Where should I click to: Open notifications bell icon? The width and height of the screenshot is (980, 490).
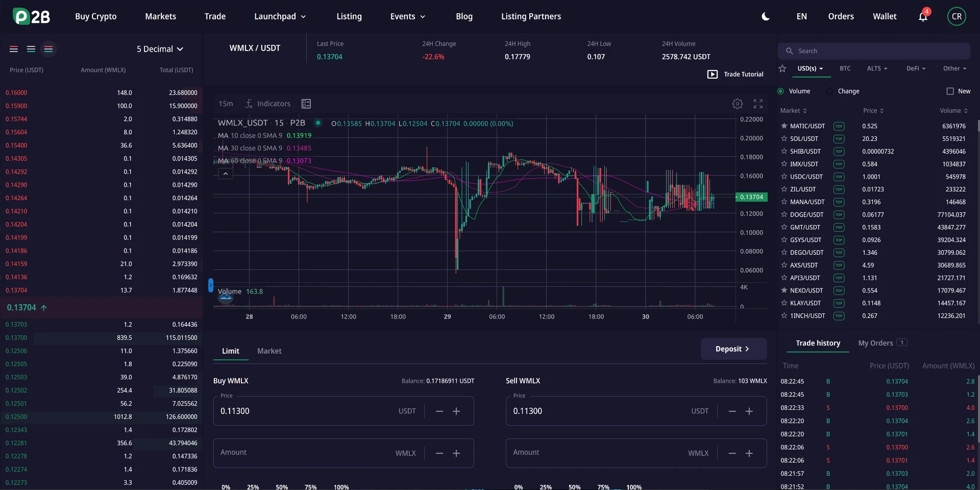click(x=923, y=16)
